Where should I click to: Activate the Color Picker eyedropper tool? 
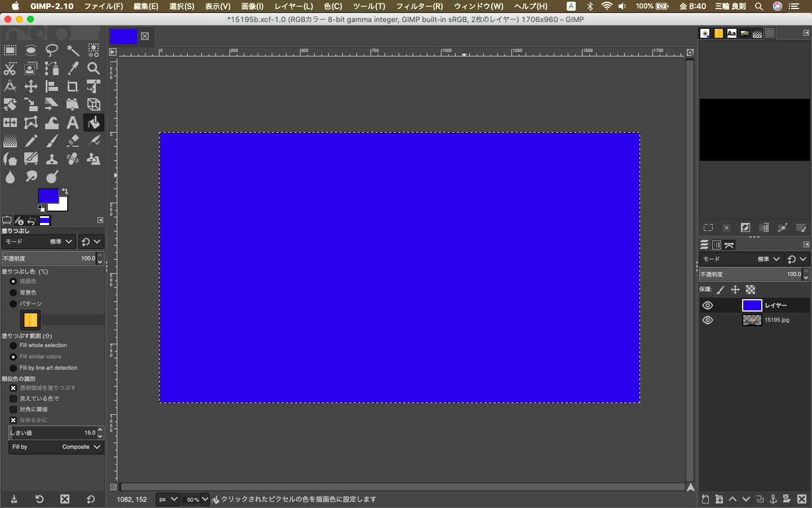click(x=73, y=68)
